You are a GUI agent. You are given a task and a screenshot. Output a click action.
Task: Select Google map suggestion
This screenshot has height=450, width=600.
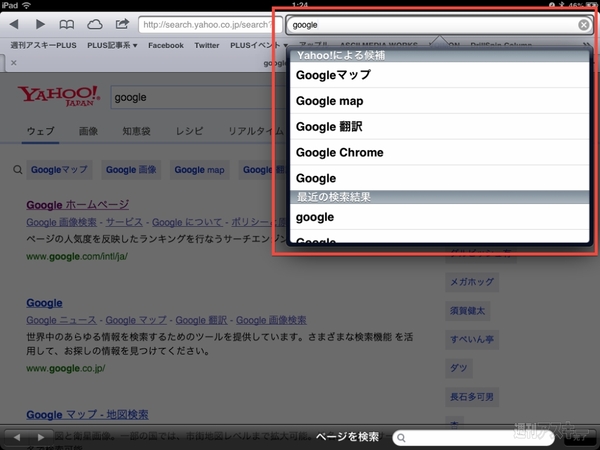[439, 101]
